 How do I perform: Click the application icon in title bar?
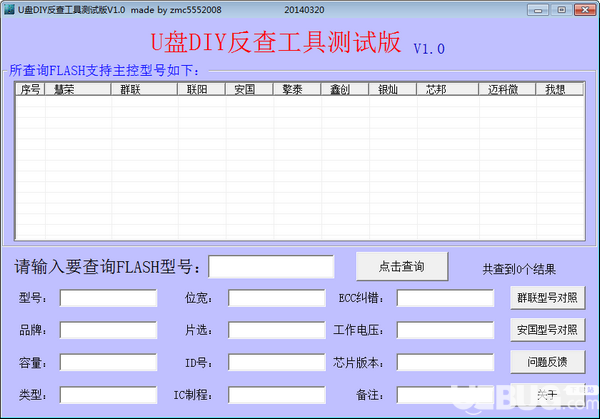(x=9, y=10)
